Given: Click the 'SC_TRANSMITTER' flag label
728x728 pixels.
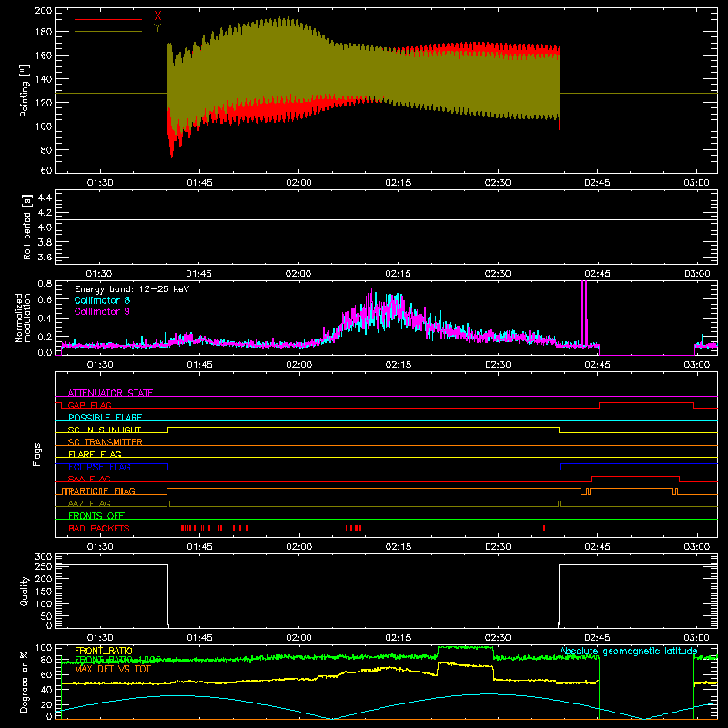Looking at the screenshot, I should tap(106, 442).
